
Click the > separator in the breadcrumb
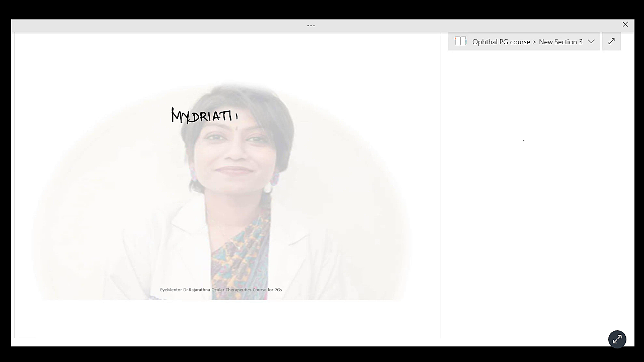click(534, 42)
